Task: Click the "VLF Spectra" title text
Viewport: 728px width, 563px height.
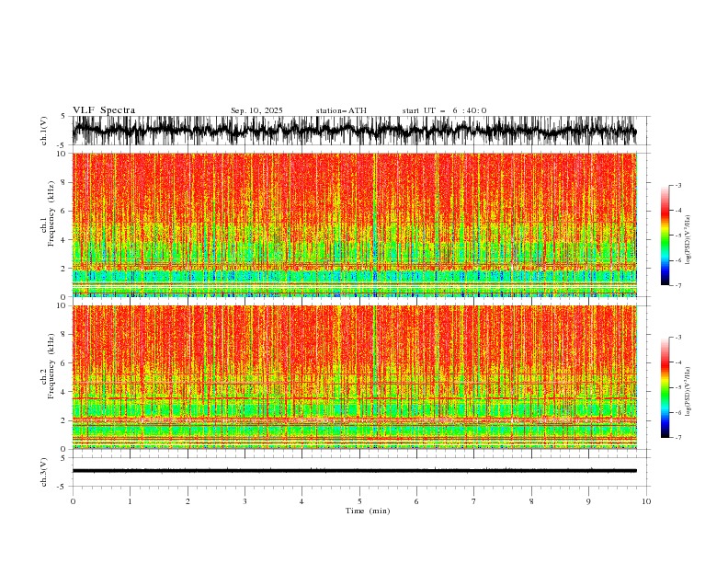Action: tap(104, 110)
